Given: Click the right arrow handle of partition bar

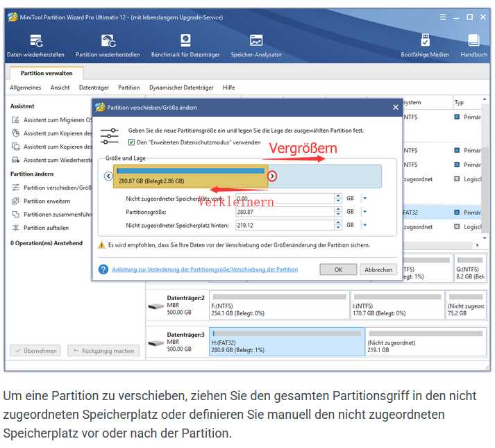Looking at the screenshot, I should [x=272, y=176].
